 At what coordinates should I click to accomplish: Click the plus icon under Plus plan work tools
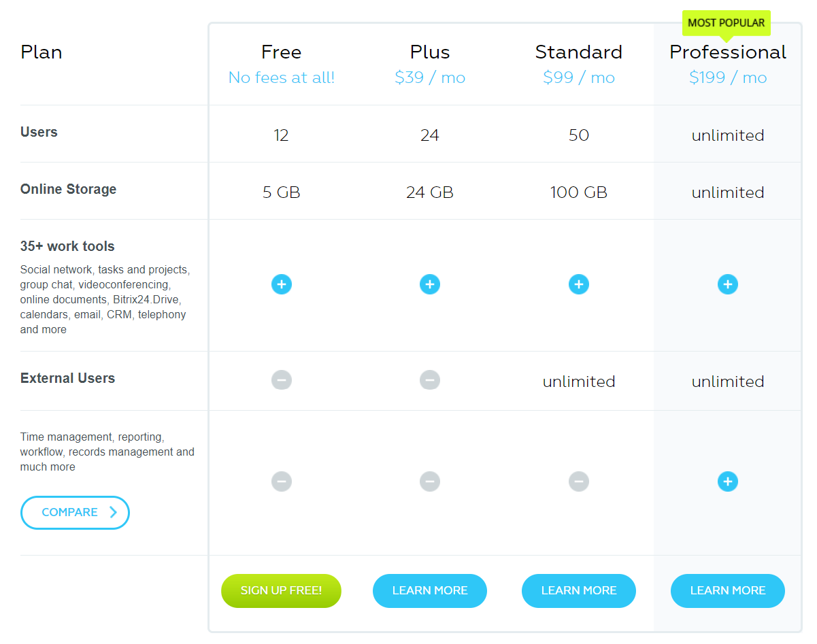pyautogui.click(x=430, y=284)
